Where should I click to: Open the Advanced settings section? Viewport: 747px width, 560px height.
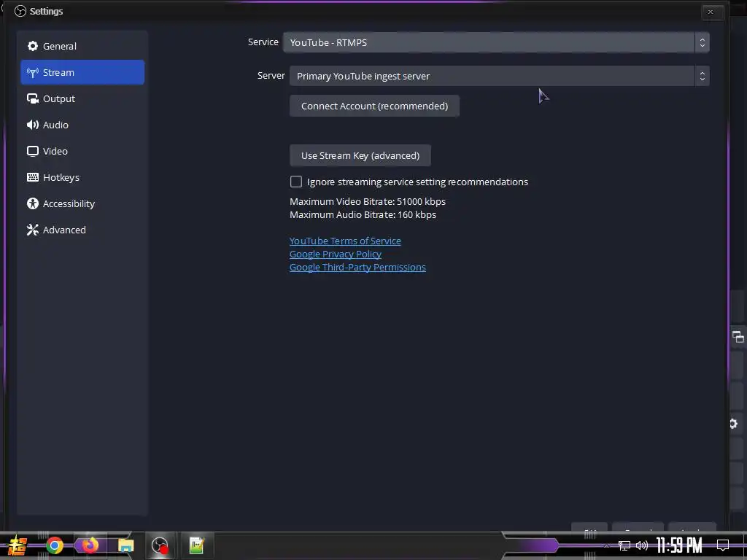[x=82, y=230]
